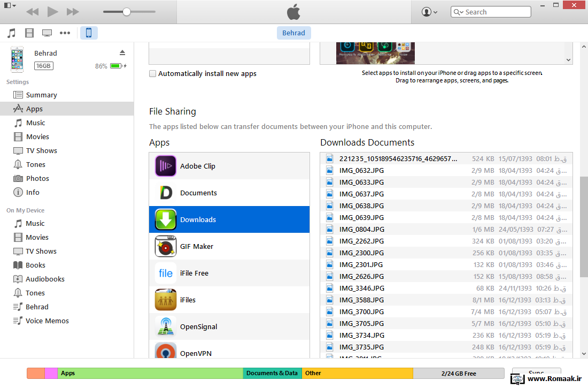
Task: Select file IMG_3588.JPG
Action: point(446,300)
